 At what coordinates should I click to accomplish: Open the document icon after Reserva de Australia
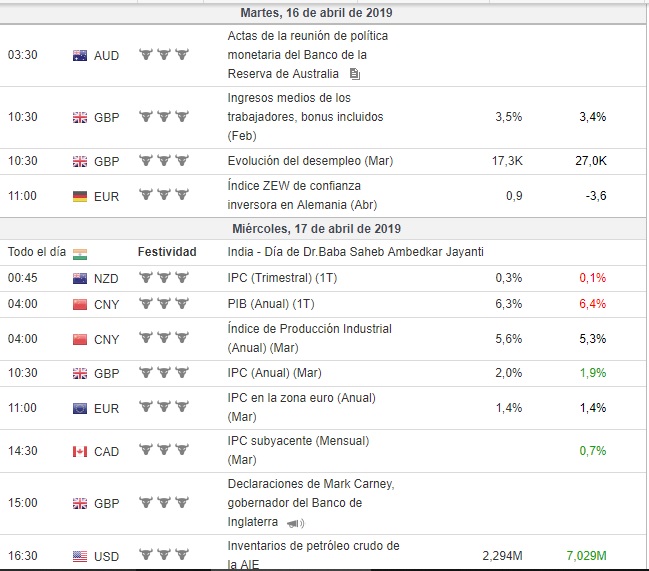(355, 74)
